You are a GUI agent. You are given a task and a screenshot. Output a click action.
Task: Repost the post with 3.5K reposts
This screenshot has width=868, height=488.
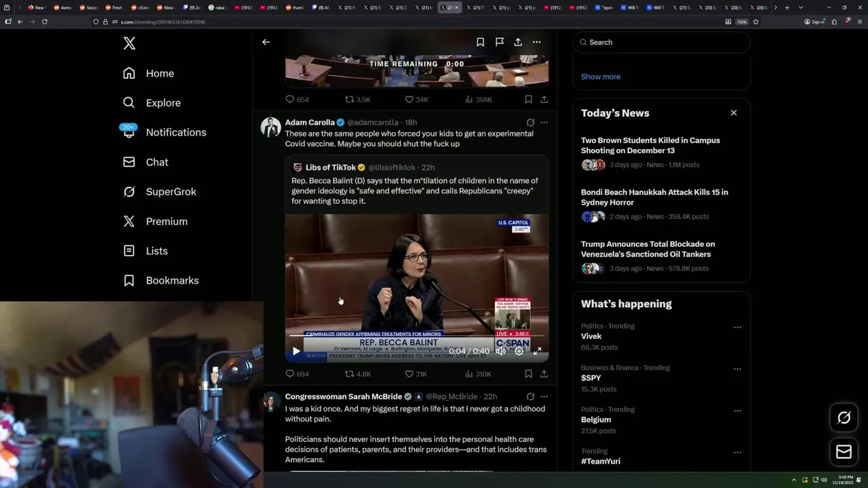point(357,100)
